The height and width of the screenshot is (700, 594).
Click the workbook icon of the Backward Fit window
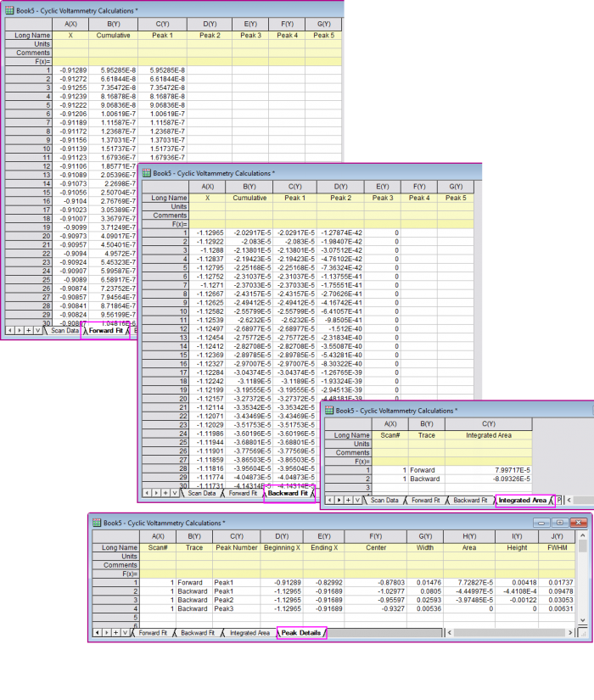pos(147,172)
